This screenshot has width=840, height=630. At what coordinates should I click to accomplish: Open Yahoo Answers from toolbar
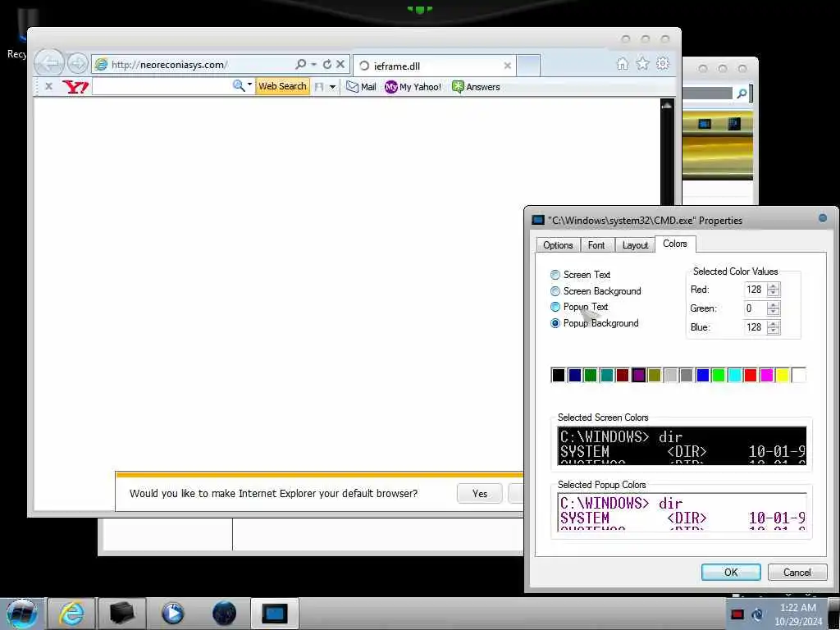[x=476, y=87]
